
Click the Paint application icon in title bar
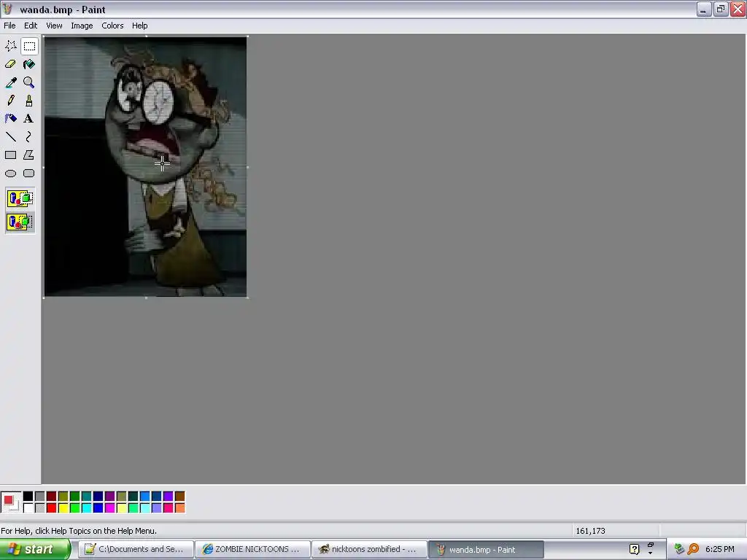(7, 9)
